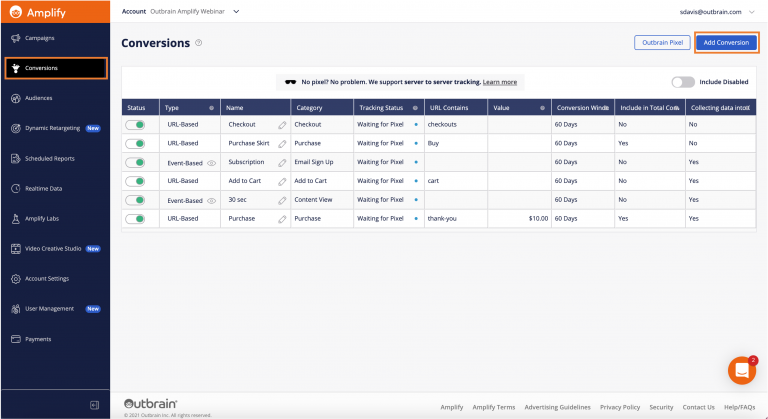The image size is (768, 419).
Task: Open Help/FAQs footer link
Action: pos(740,407)
